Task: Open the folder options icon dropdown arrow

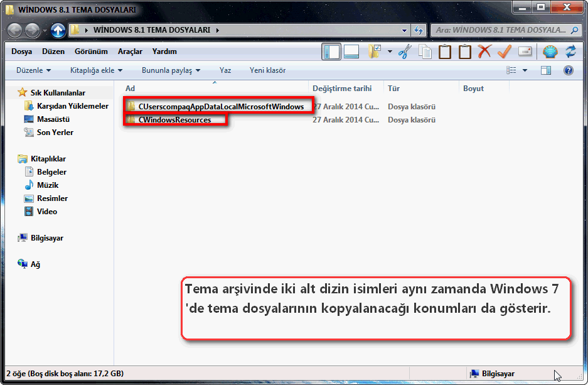Action: pos(390,52)
